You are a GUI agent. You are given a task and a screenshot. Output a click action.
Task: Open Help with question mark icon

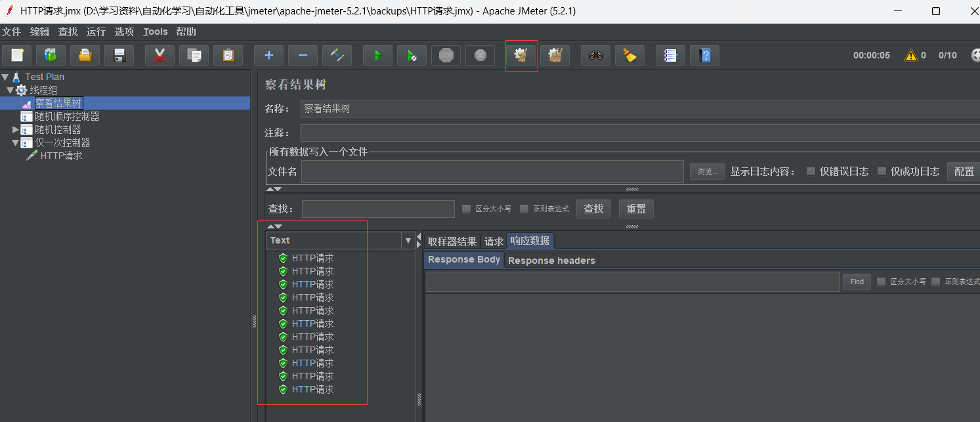[x=704, y=55]
